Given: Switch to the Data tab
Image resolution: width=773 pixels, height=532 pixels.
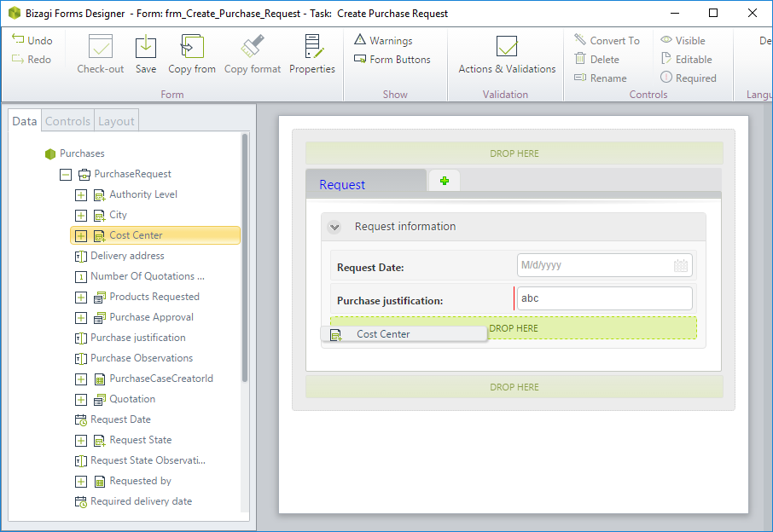Looking at the screenshot, I should [25, 121].
